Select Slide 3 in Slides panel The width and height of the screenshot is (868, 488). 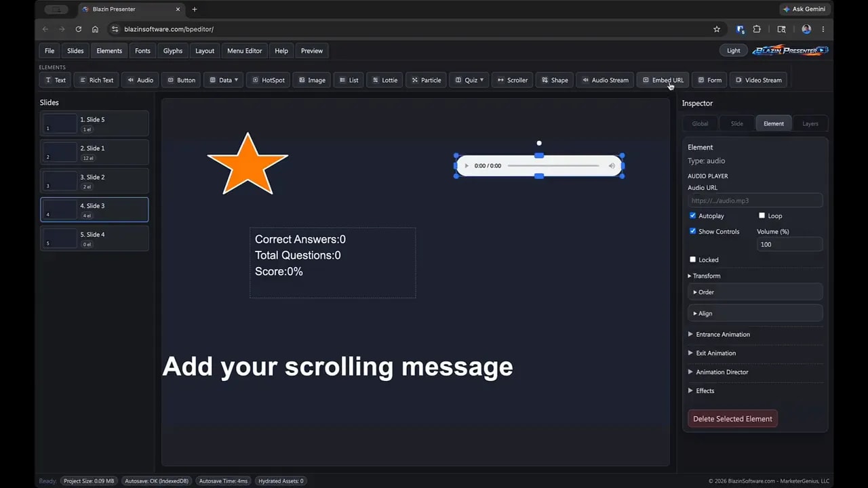pyautogui.click(x=94, y=209)
